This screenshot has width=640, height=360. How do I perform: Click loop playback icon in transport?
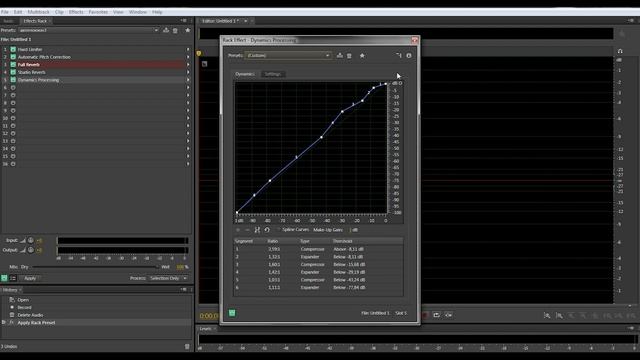[x=436, y=315]
